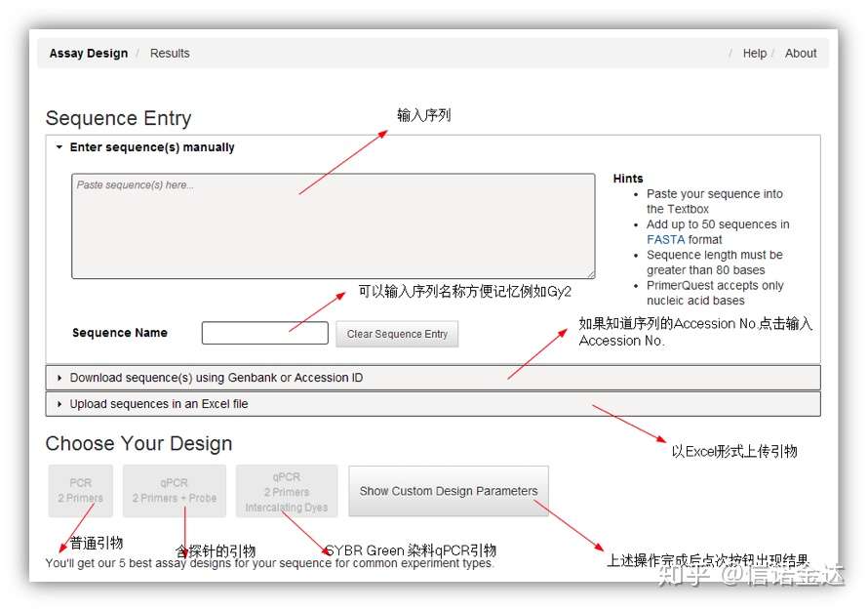Choose the qPCR 2 Primers Intercalating Dyes design
The image size is (868, 611).
pyautogui.click(x=287, y=491)
